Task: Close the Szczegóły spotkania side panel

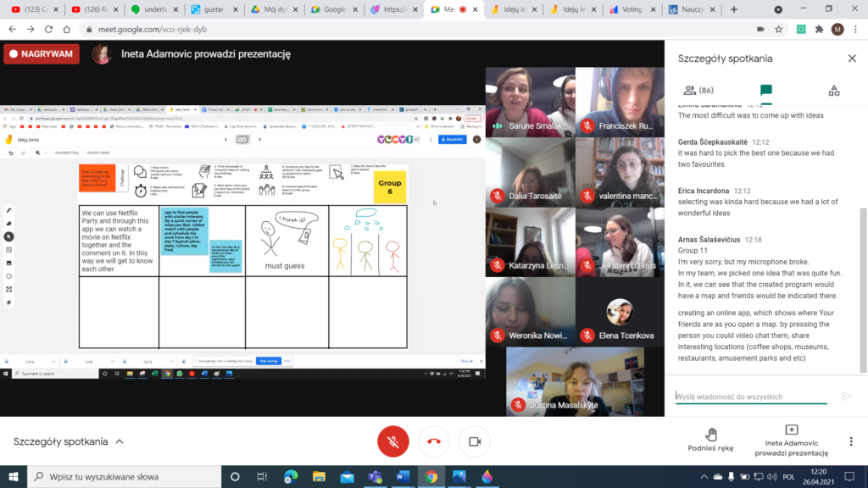Action: [852, 58]
